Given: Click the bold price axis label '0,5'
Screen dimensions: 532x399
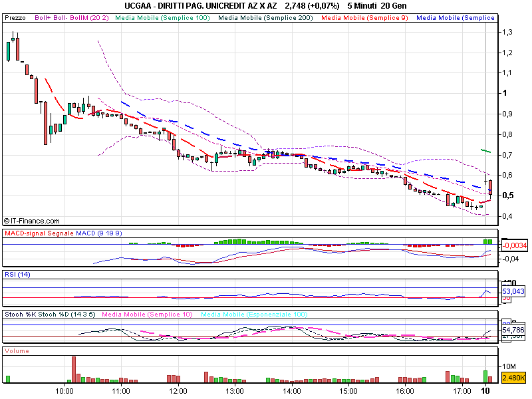Looking at the screenshot, I should pos(508,196).
